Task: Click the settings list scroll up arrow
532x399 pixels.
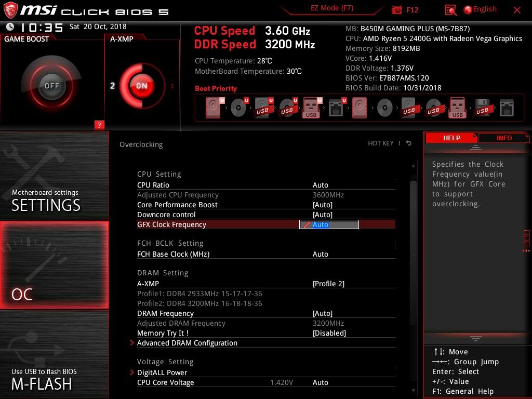Action: coord(413,166)
